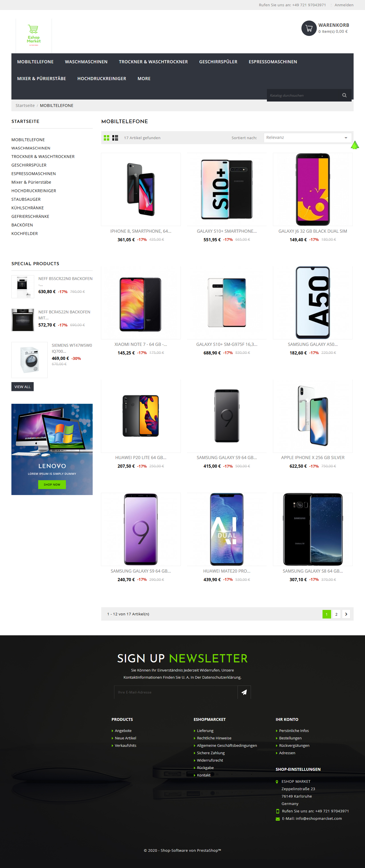Select Kühlschränke in sidebar categories

pos(28,208)
